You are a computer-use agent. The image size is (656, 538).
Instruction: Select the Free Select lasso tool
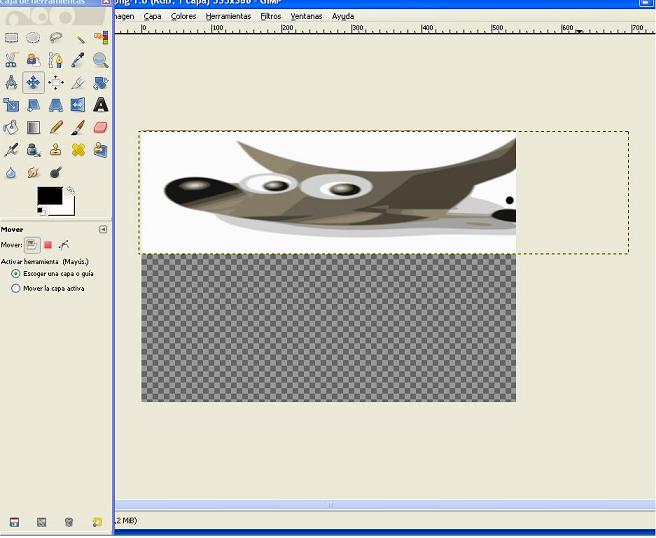(56, 38)
